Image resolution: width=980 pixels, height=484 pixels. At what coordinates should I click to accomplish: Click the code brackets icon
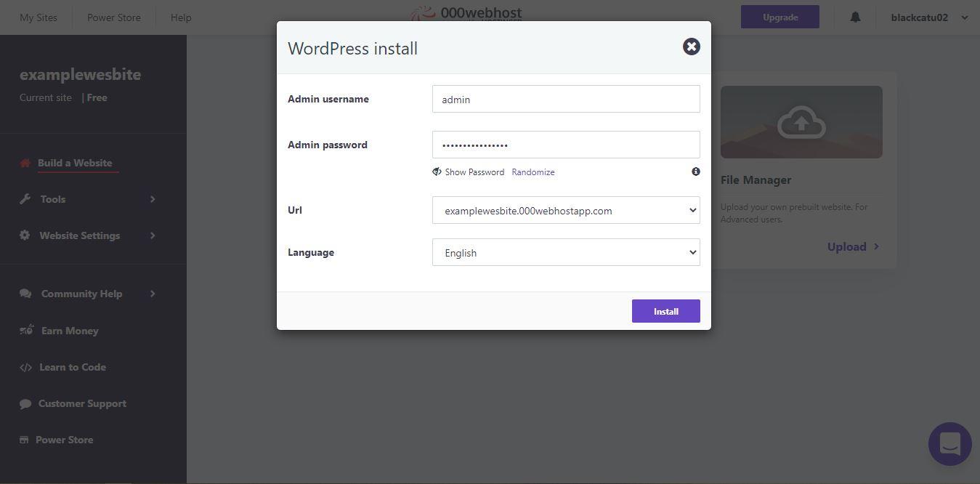pos(25,367)
